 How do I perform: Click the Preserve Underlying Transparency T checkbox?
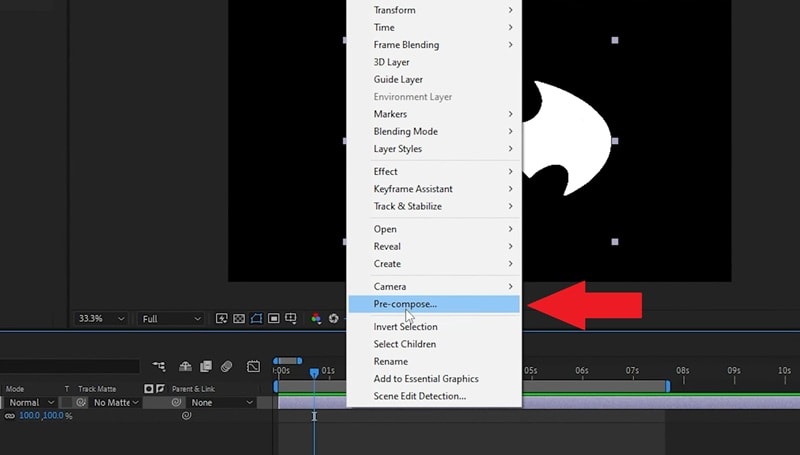[x=66, y=402]
